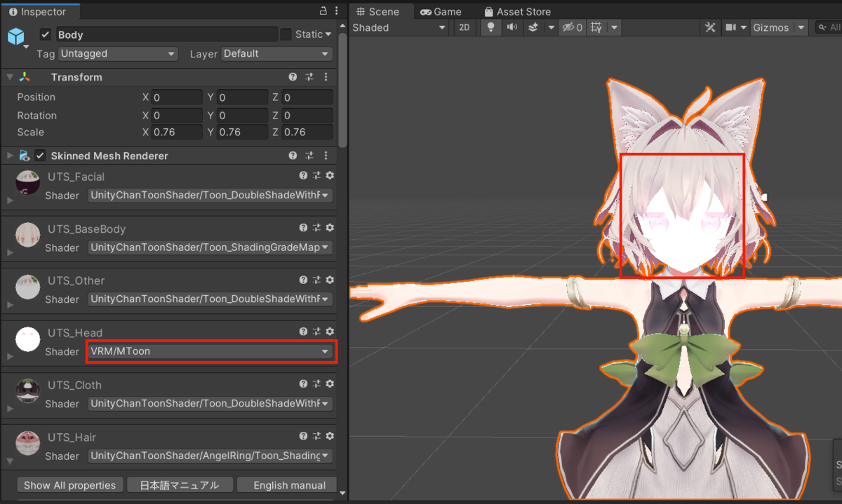This screenshot has height=504, width=842.
Task: Open the UTS_Other material help icon
Action: point(303,280)
